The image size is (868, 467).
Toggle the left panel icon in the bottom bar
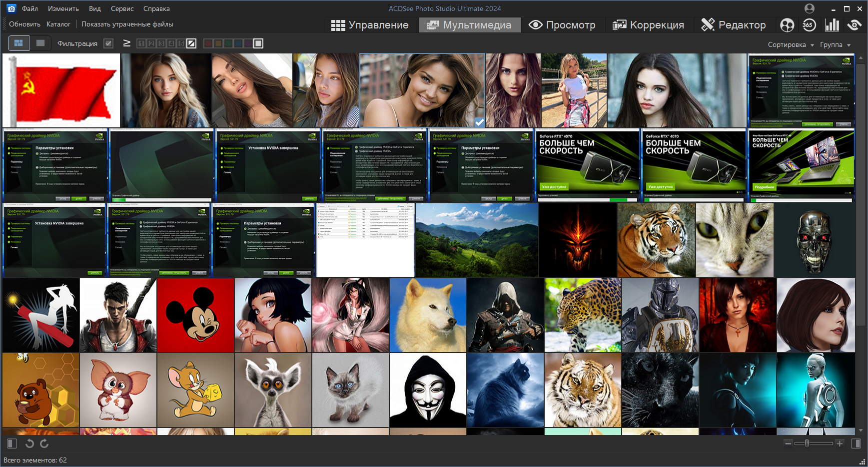[12, 444]
